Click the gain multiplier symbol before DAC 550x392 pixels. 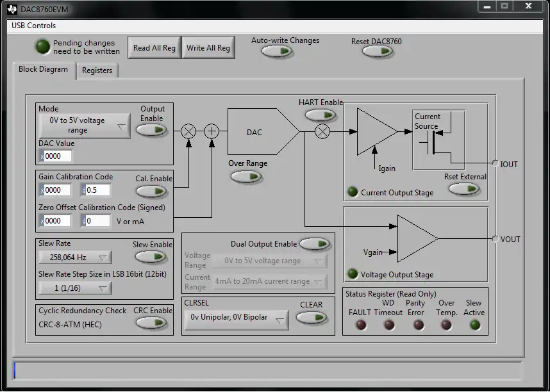click(188, 131)
